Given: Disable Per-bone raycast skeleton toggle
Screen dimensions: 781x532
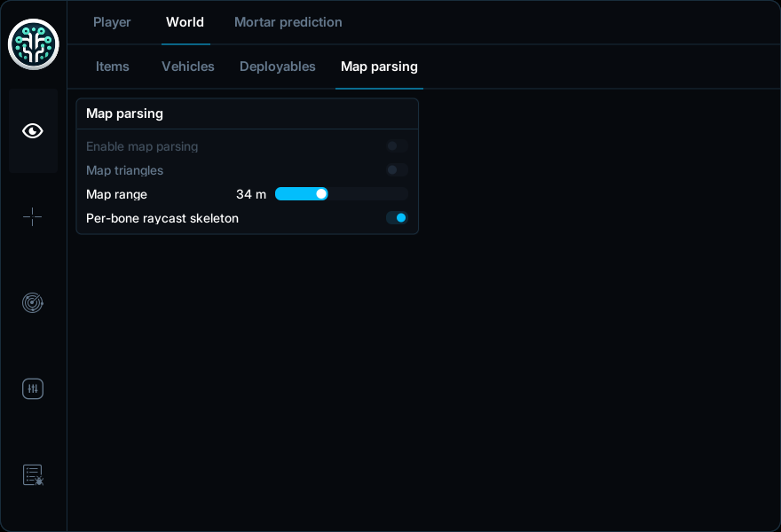Looking at the screenshot, I should coord(397,218).
